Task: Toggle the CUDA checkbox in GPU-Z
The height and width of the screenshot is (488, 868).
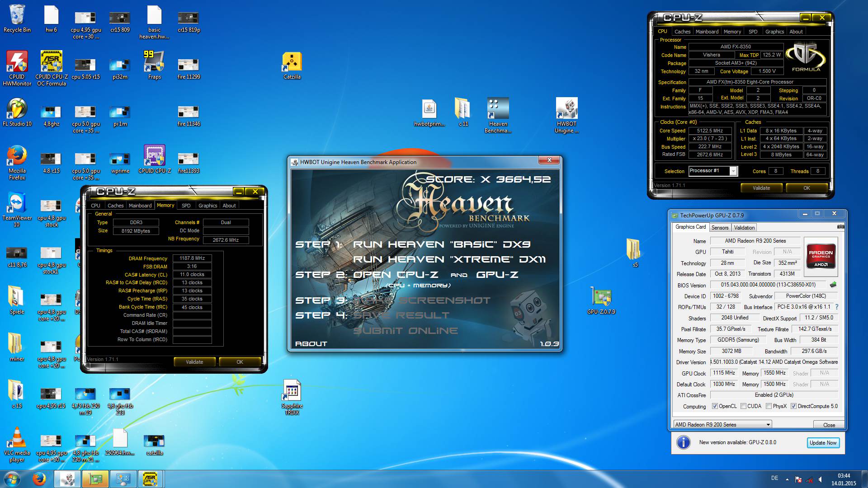Action: 743,406
